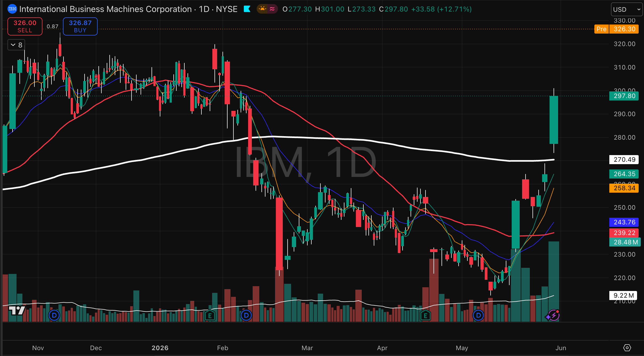Open the May dividend D marker
Viewport: 644px width, 356px height.
(478, 315)
